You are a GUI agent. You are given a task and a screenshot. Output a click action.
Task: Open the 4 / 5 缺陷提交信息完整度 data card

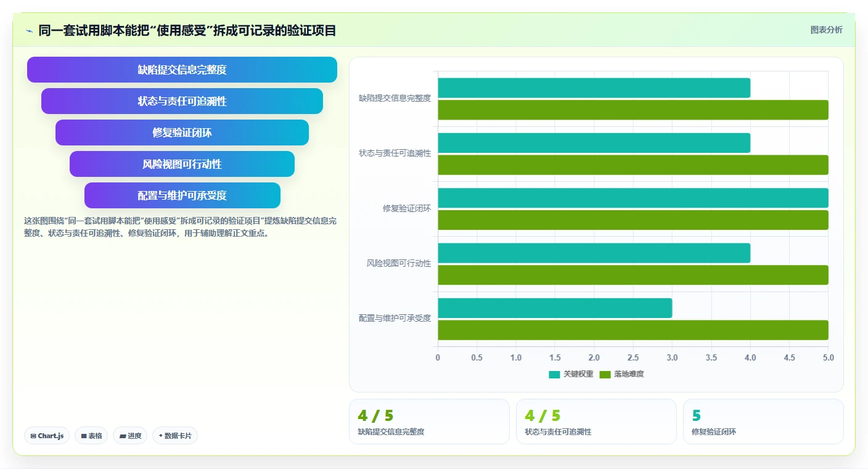click(429, 422)
